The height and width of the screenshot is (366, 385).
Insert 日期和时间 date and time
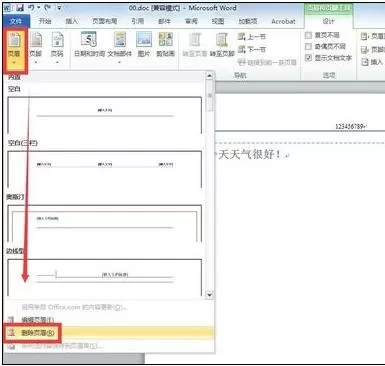click(89, 44)
